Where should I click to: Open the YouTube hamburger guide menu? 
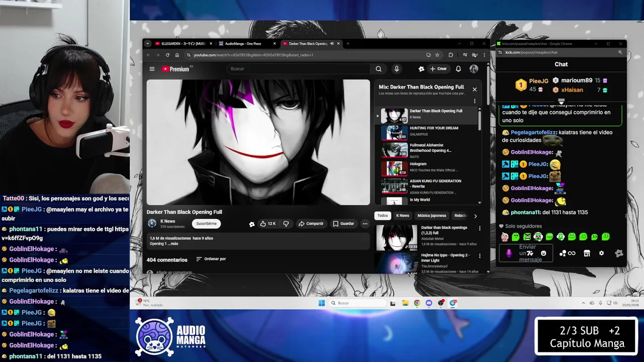pos(152,69)
